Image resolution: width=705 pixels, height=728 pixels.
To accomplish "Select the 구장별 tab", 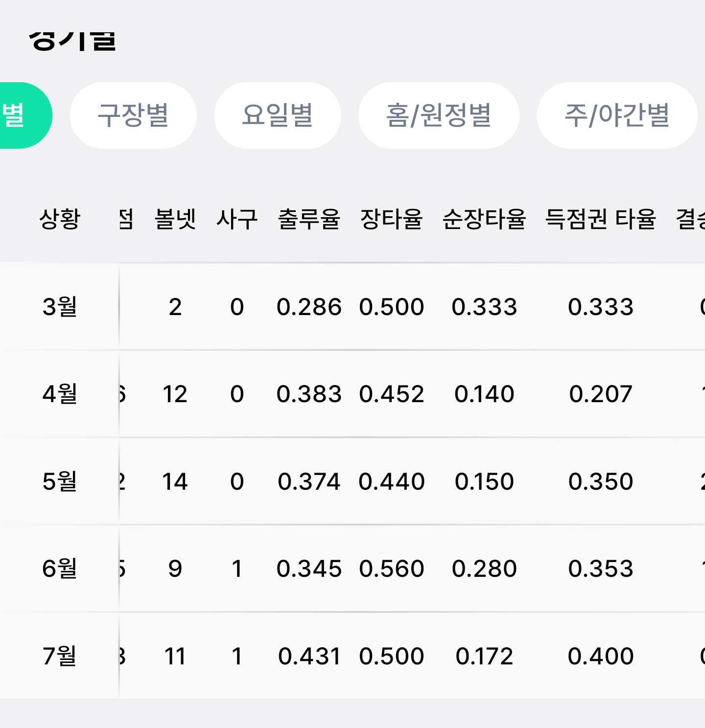I will (133, 115).
